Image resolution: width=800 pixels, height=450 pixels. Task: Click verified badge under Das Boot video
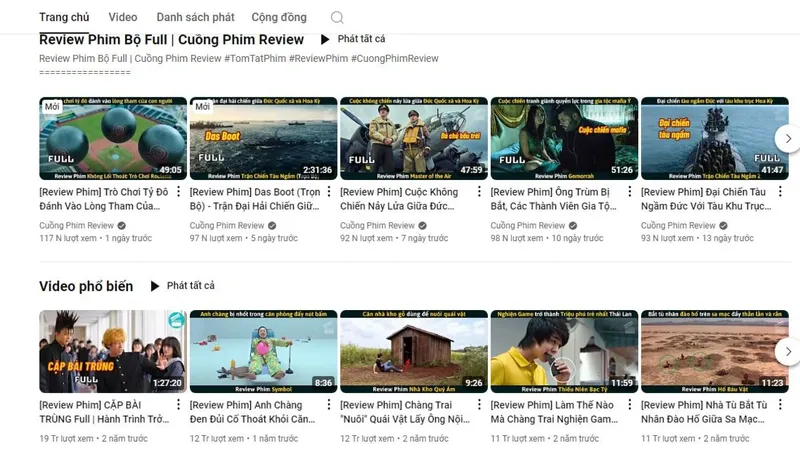[x=272, y=226]
